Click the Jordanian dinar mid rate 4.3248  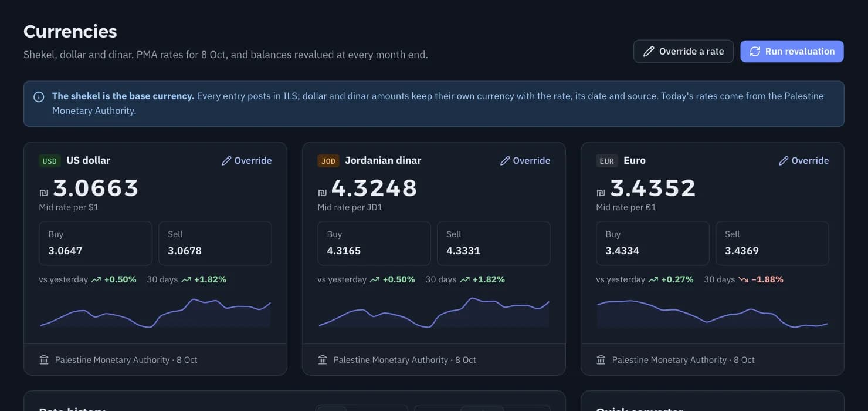(374, 188)
